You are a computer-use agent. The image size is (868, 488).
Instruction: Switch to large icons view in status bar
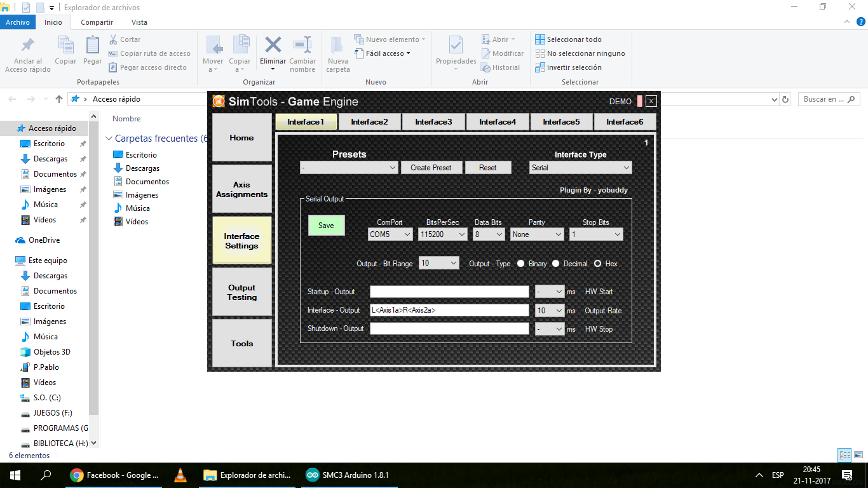[857, 455]
